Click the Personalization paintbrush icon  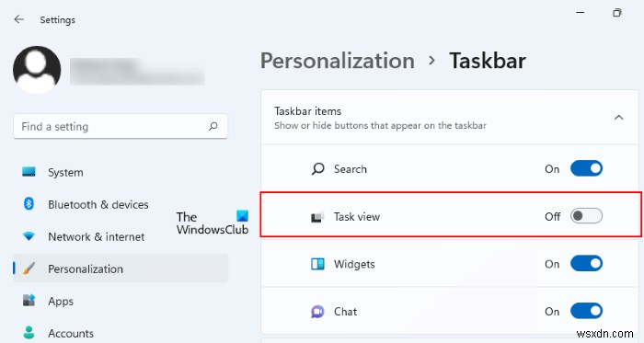pyautogui.click(x=29, y=269)
